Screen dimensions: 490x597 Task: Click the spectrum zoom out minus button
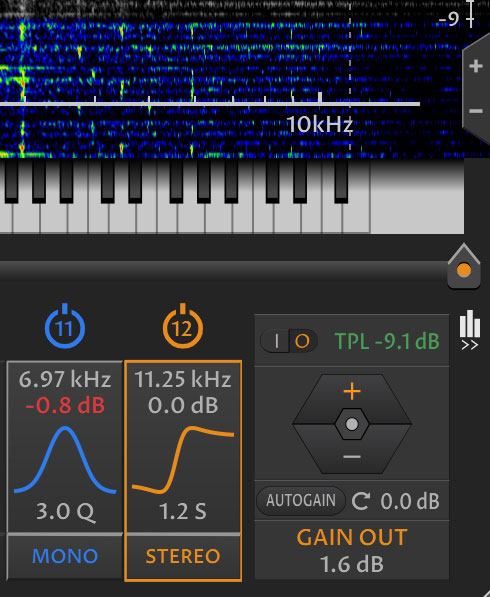pos(476,111)
